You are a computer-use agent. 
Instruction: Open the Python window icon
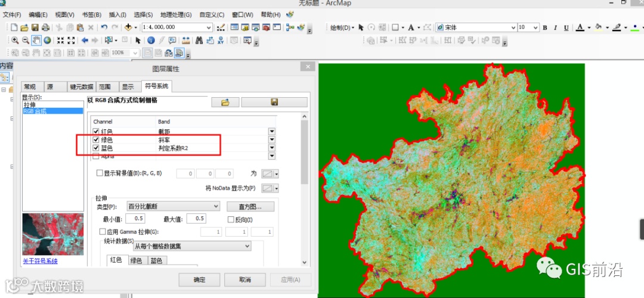[277, 27]
